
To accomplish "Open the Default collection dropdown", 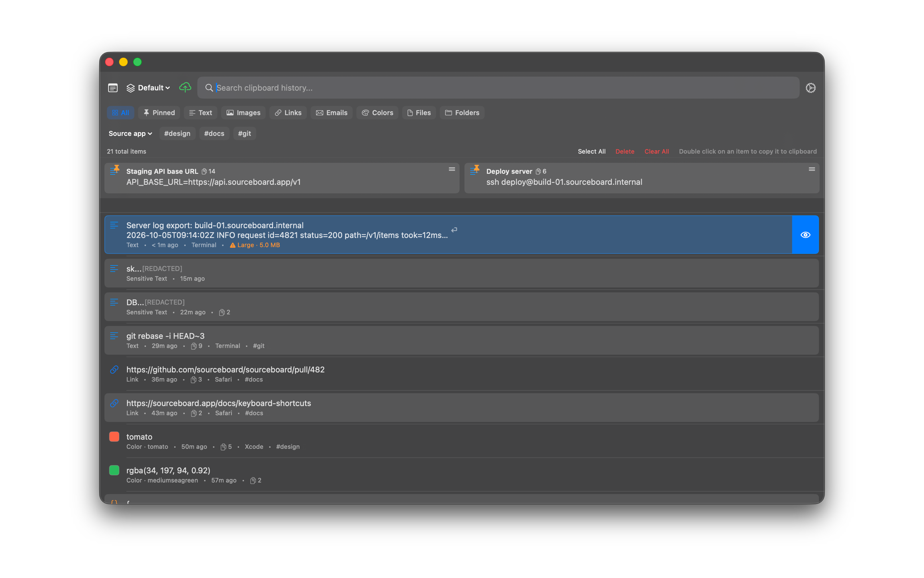I will (x=148, y=88).
